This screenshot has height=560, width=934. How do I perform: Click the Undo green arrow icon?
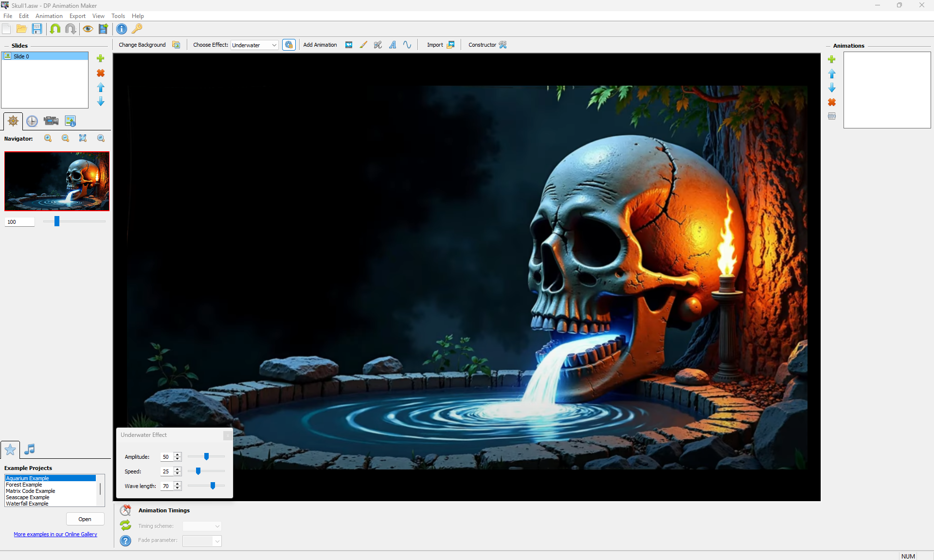click(55, 29)
